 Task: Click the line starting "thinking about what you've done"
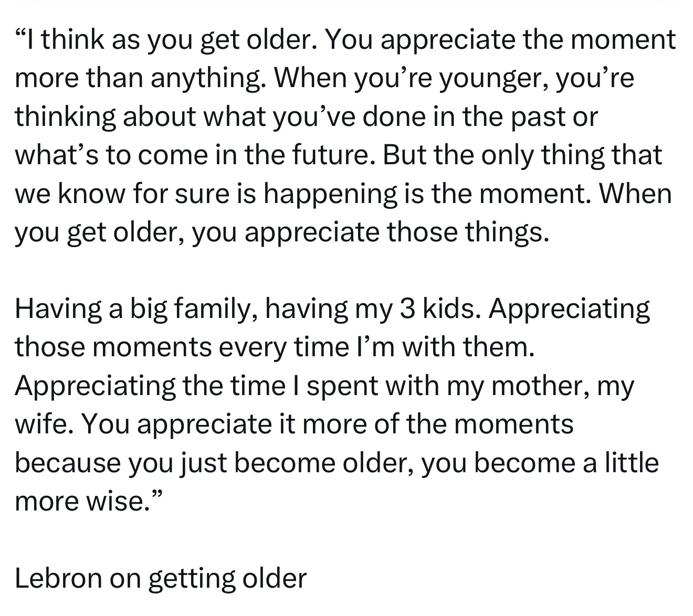pos(307,118)
